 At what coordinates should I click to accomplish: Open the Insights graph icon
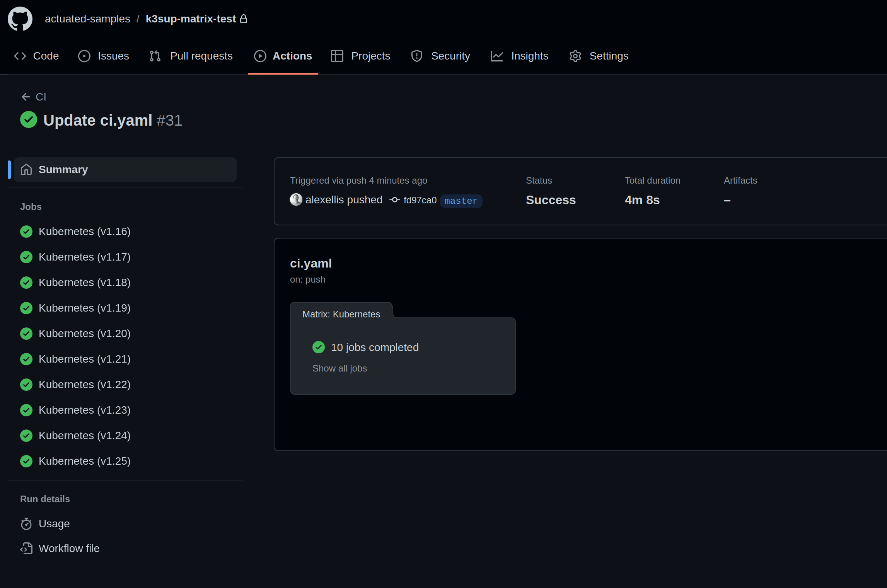tap(496, 56)
